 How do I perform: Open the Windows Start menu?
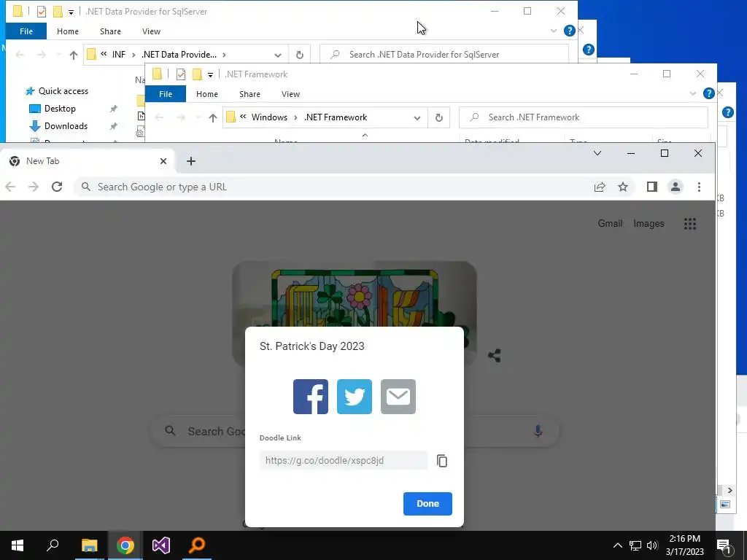tap(18, 545)
